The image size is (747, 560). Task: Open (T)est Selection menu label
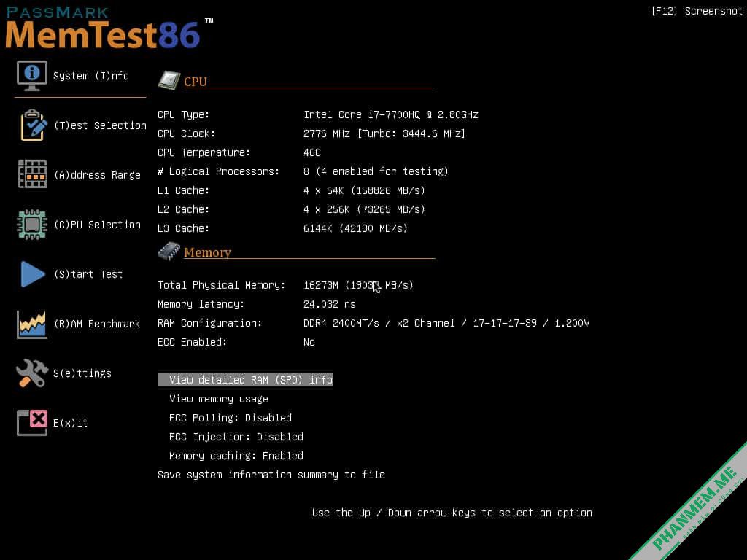[x=100, y=125]
